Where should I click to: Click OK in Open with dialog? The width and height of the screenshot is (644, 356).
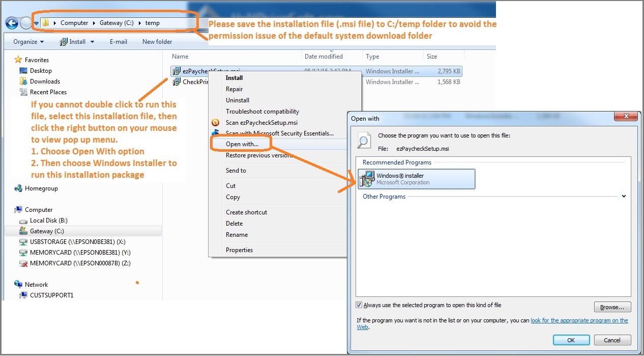coord(571,340)
